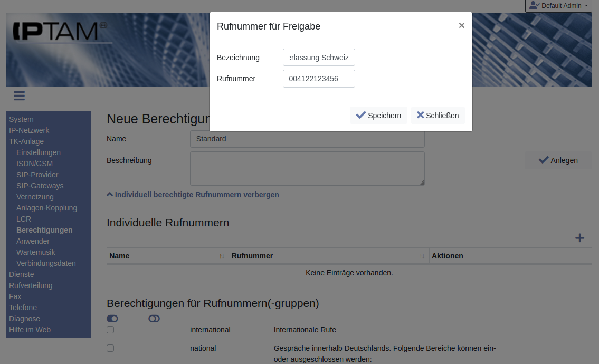Sort table by Rufnummer column arrows
This screenshot has width=599, height=364.
coord(422,256)
